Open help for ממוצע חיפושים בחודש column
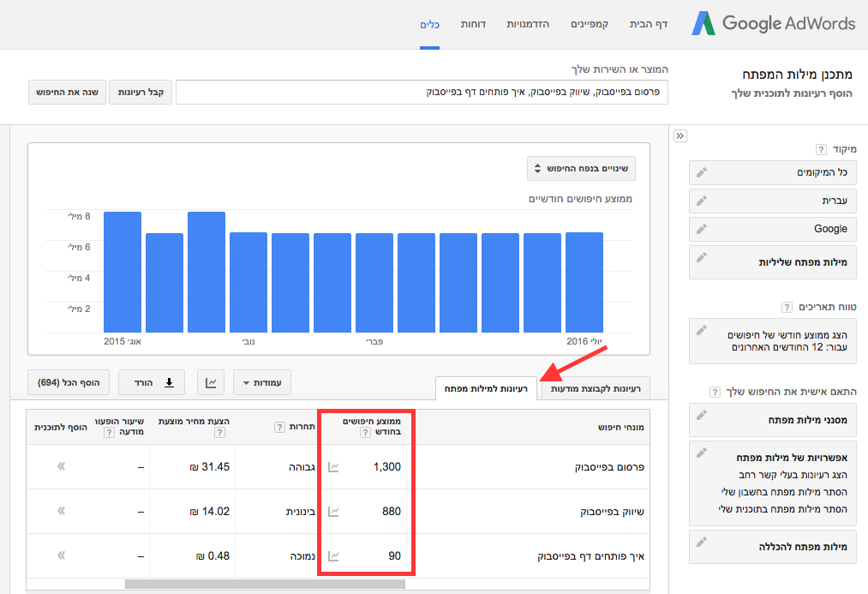The height and width of the screenshot is (594, 868). click(x=365, y=432)
